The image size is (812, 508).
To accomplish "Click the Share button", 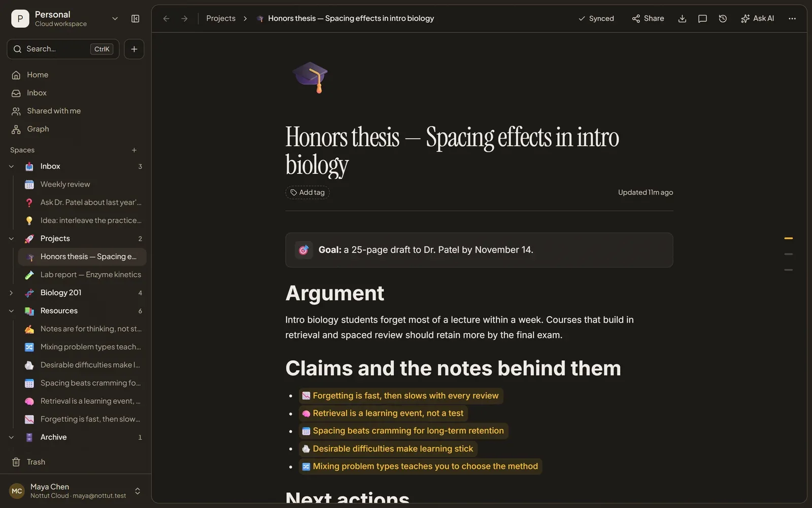I will pyautogui.click(x=648, y=19).
